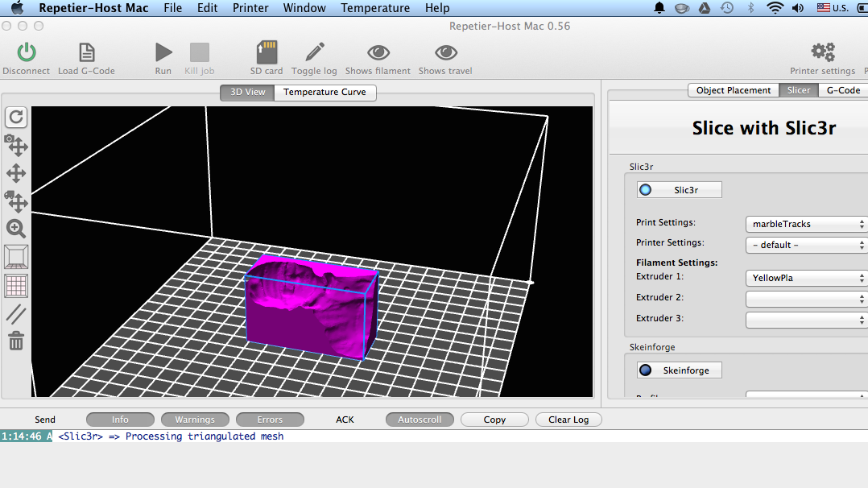Click the Bluetooth menu bar icon
Image resolution: width=868 pixels, height=488 pixels.
coord(751,8)
